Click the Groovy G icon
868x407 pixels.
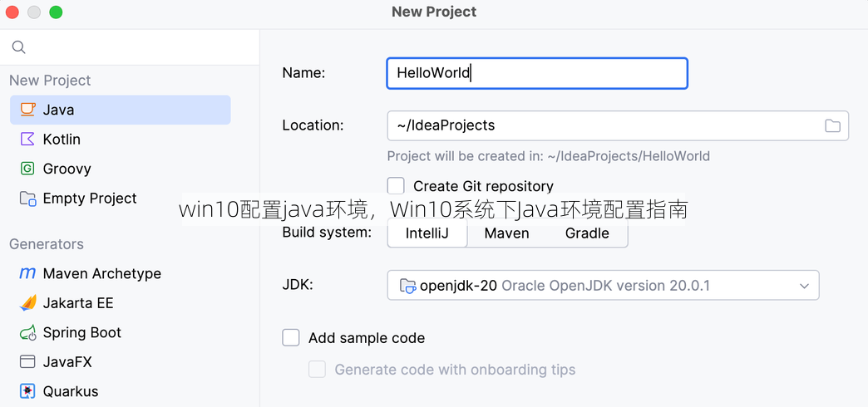pyautogui.click(x=27, y=169)
